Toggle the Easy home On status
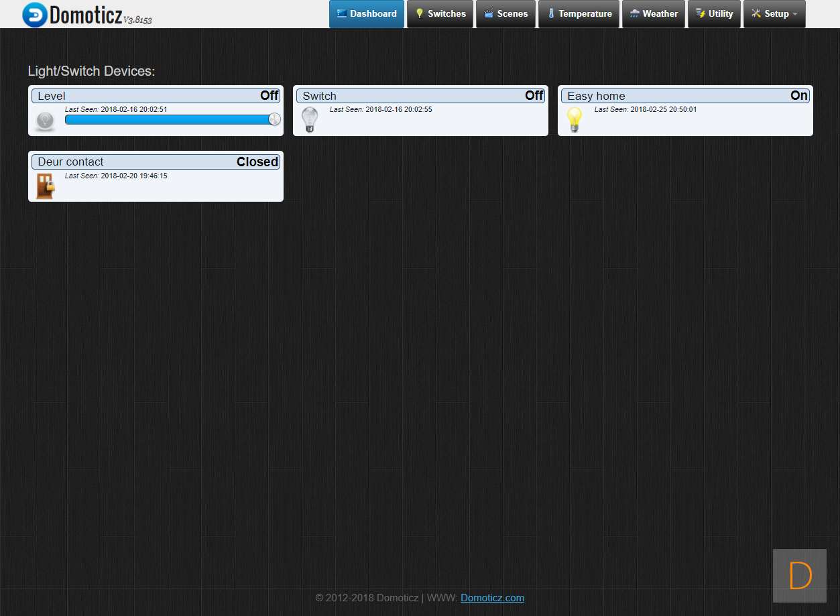This screenshot has height=616, width=840. pyautogui.click(x=799, y=96)
